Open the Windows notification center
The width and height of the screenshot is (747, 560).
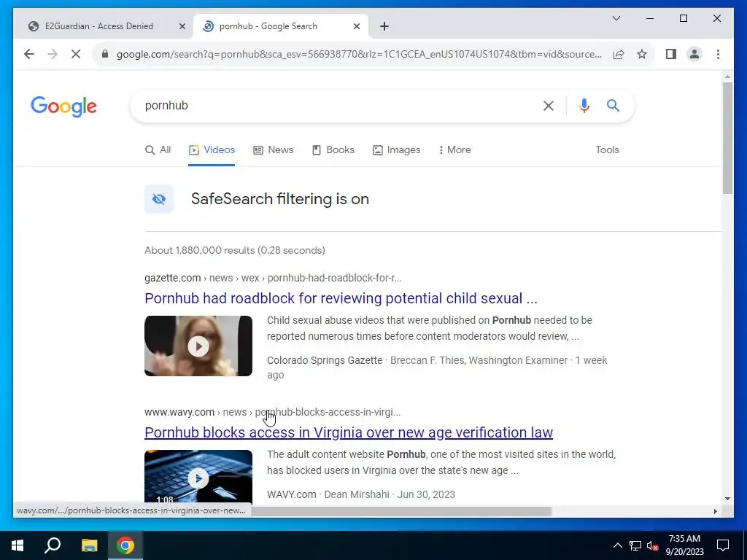[723, 545]
